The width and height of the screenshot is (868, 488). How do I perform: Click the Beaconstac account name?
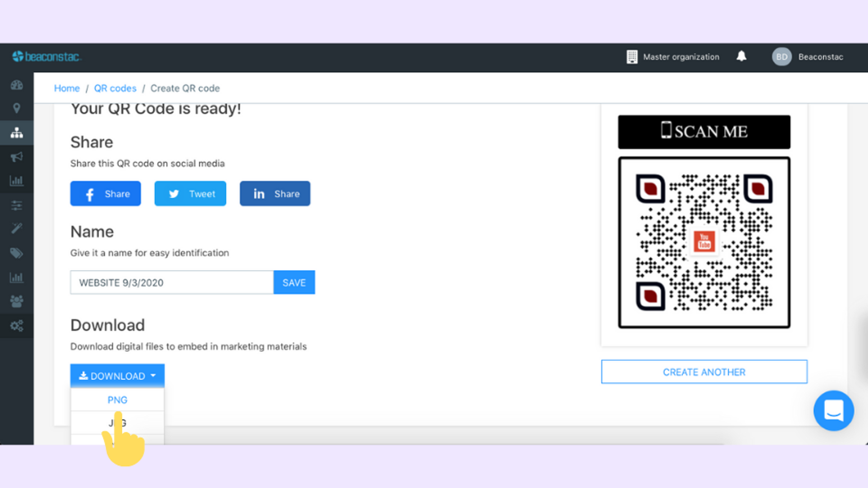click(821, 57)
